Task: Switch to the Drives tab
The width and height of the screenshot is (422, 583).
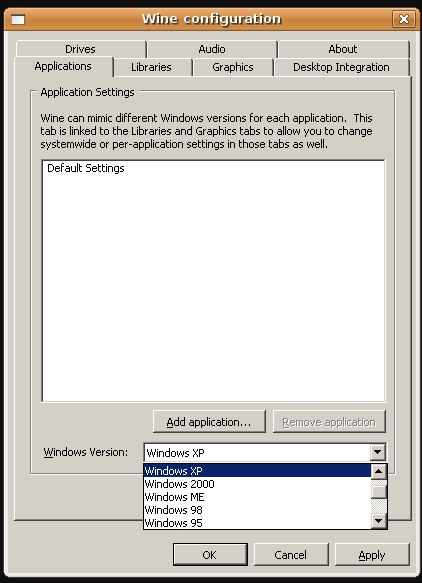Action: point(80,49)
